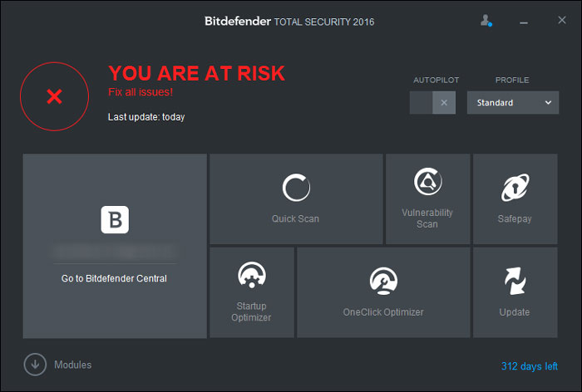The height and width of the screenshot is (392, 582).
Task: Go to Bitdefender Central
Action: (114, 278)
